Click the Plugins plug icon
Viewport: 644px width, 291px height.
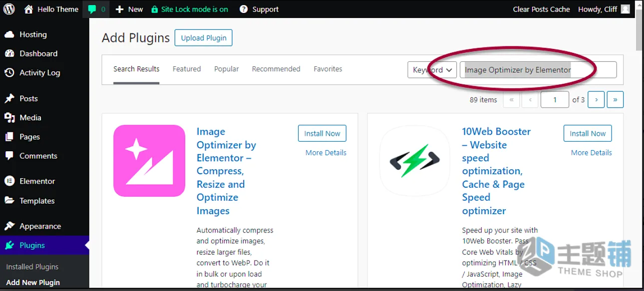click(9, 245)
